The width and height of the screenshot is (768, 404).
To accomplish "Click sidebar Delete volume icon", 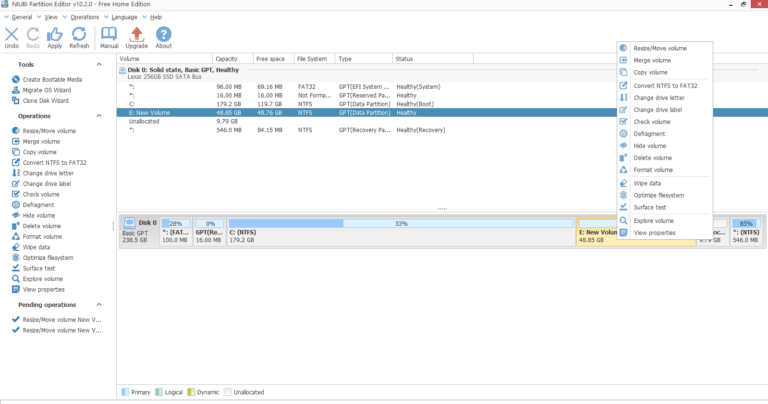I will click(16, 226).
